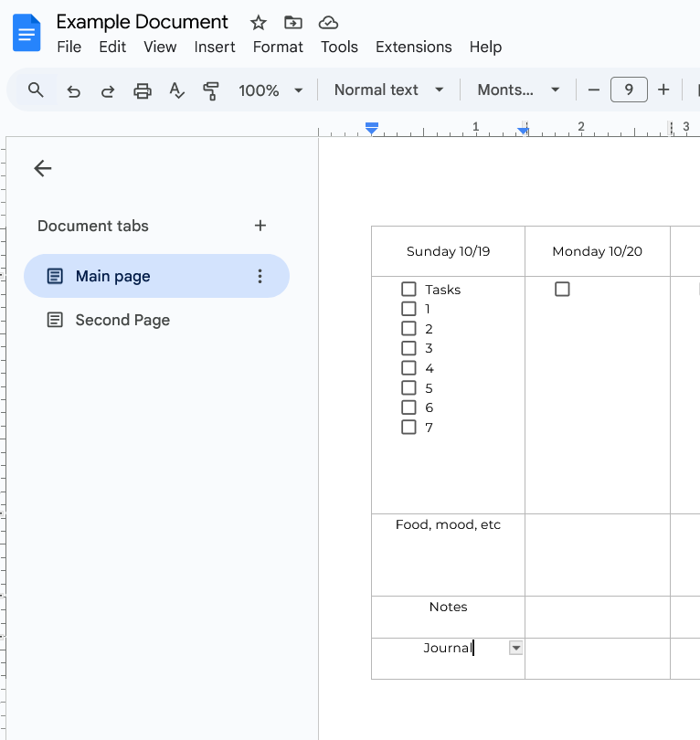Star the Example Document
Image resolution: width=700 pixels, height=740 pixels.
tap(259, 23)
